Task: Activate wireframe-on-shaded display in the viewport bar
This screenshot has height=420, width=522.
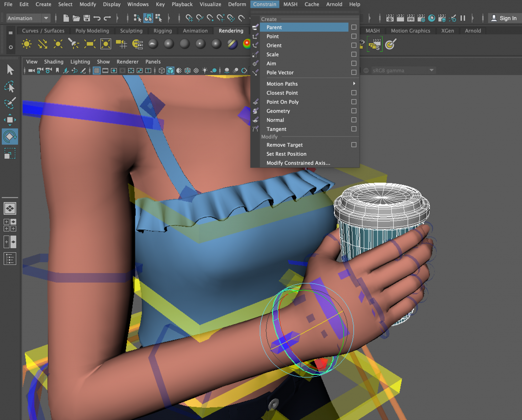Action: click(187, 70)
